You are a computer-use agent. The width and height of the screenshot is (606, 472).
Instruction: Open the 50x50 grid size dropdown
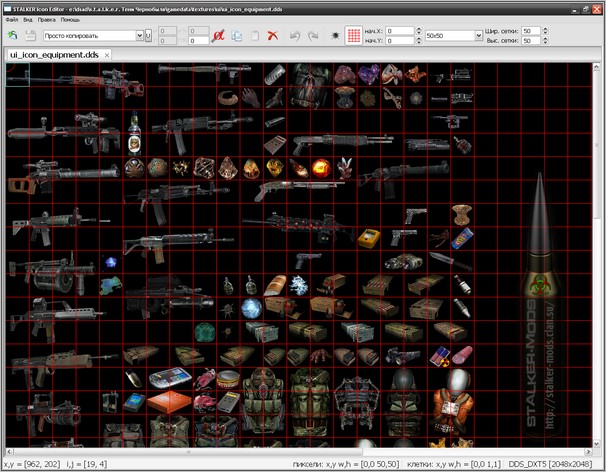click(x=478, y=36)
